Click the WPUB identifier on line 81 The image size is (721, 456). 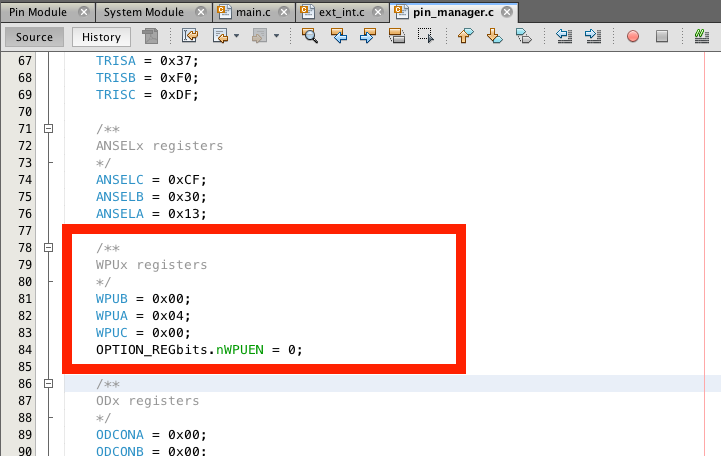click(x=112, y=299)
